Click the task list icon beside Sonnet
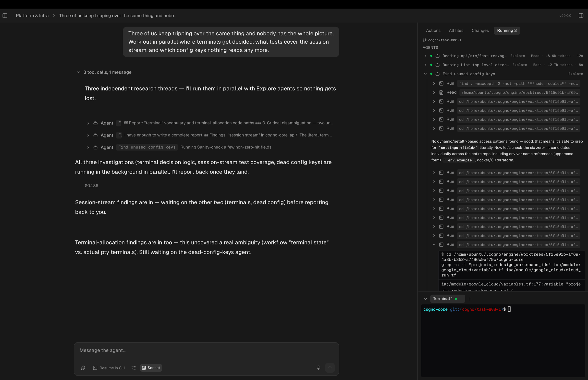 [x=133, y=368]
